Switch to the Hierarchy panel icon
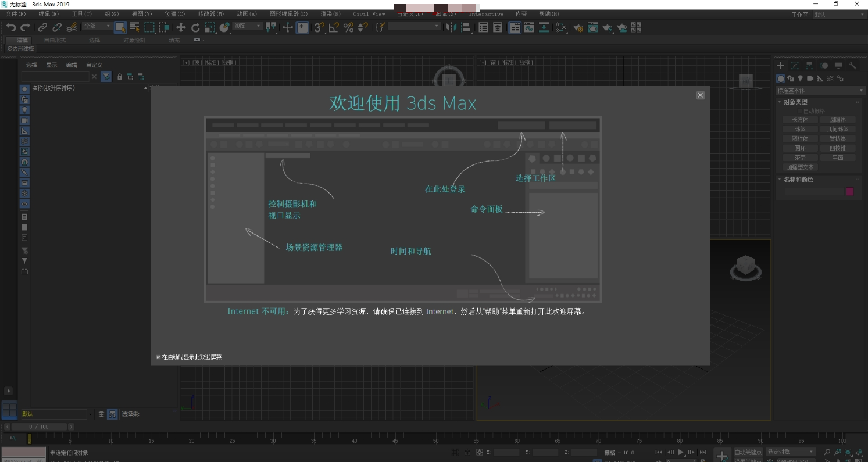 click(x=809, y=66)
